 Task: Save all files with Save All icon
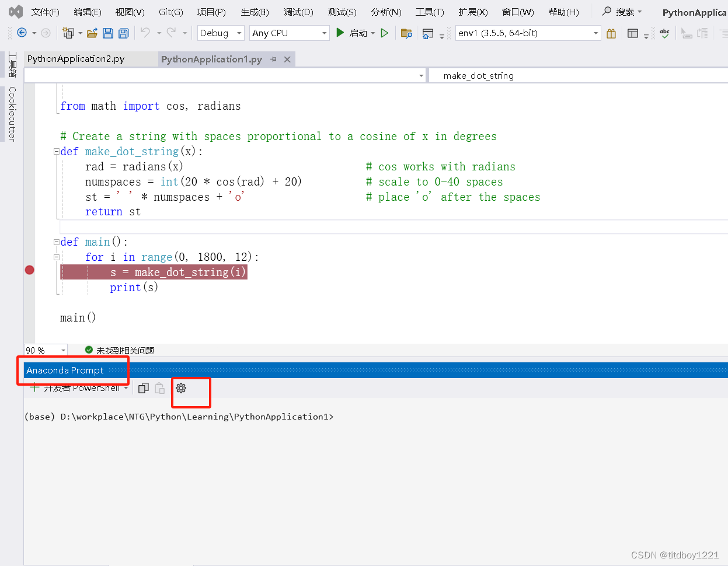click(123, 33)
